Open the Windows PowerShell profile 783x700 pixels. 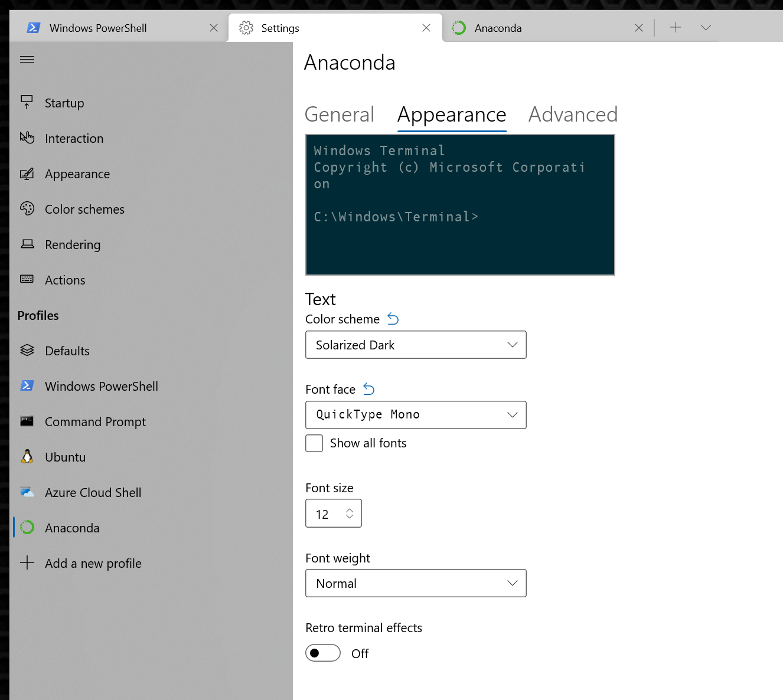pos(101,386)
